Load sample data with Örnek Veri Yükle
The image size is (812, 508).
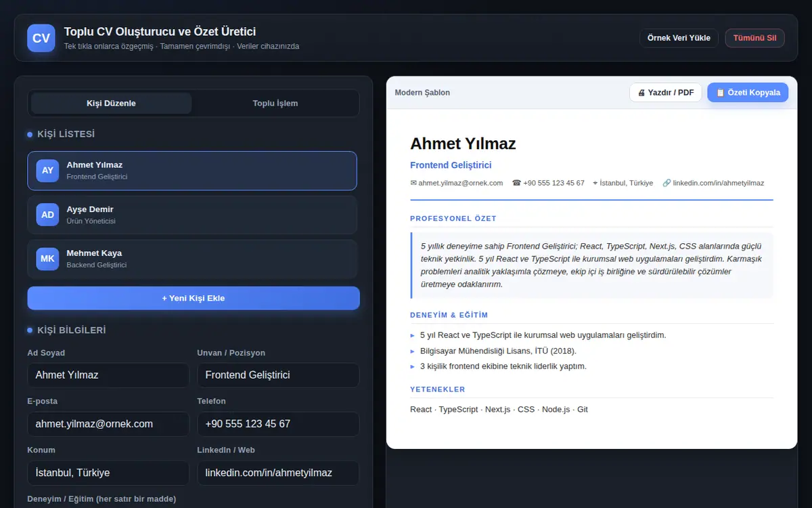679,38
